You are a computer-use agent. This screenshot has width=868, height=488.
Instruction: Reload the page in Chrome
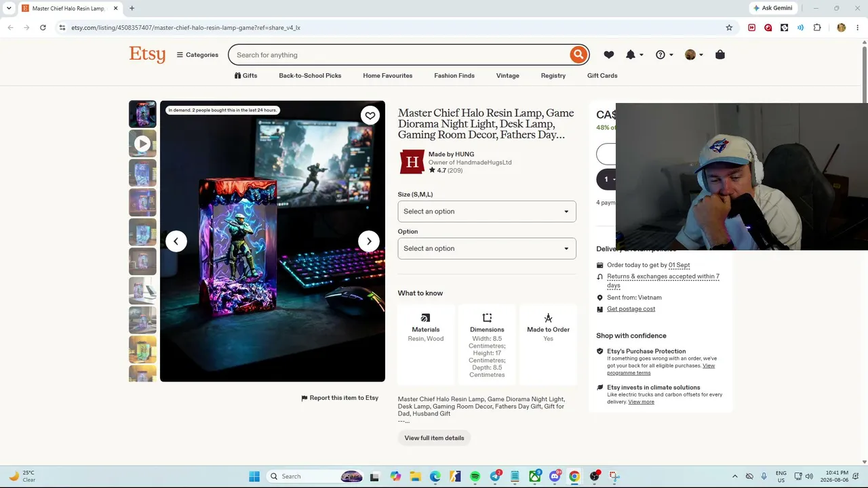[43, 28]
